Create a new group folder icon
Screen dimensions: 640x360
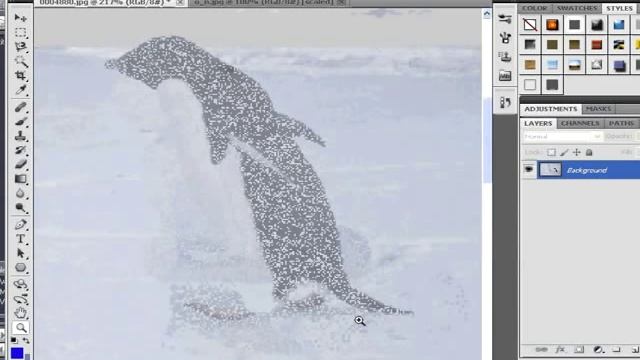point(617,350)
